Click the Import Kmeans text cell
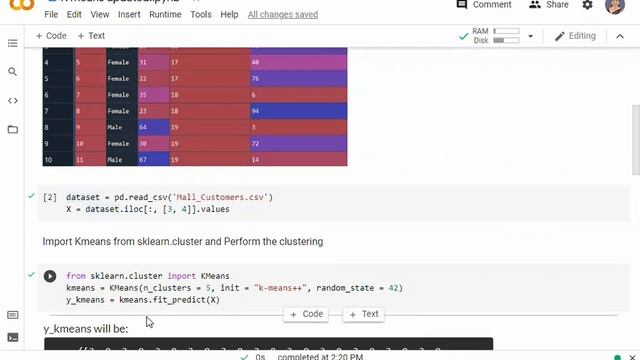Viewport: 640px width, 360px height. pyautogui.click(x=182, y=242)
